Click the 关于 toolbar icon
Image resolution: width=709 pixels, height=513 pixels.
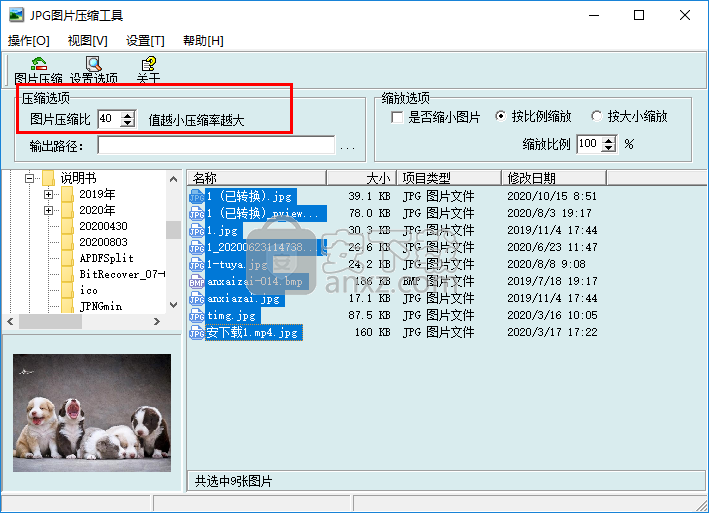coord(148,64)
